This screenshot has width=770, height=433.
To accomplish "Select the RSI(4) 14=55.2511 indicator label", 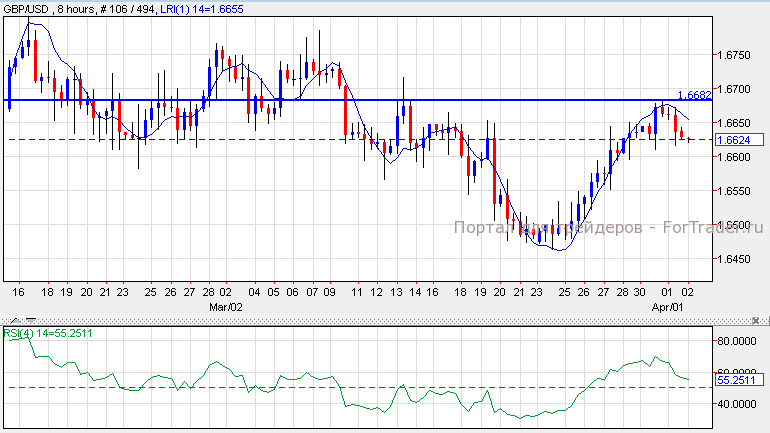I will click(x=49, y=333).
